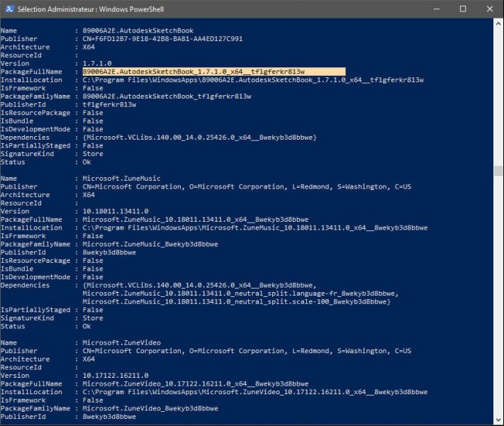The width and height of the screenshot is (504, 426).
Task: Click the publisher CN=F6FD12B7-9E18-42B8-BA81-AA4ED127C991
Action: [162, 39]
